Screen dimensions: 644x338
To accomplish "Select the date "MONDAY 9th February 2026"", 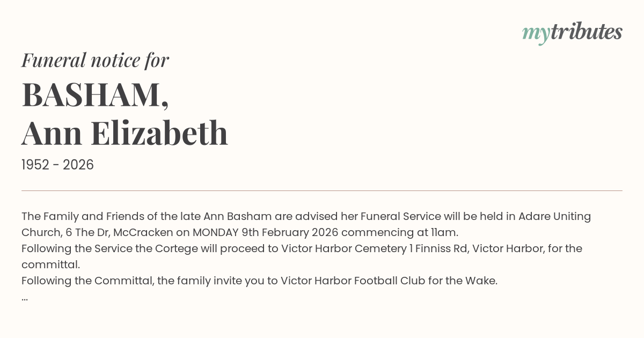I will pos(266,232).
